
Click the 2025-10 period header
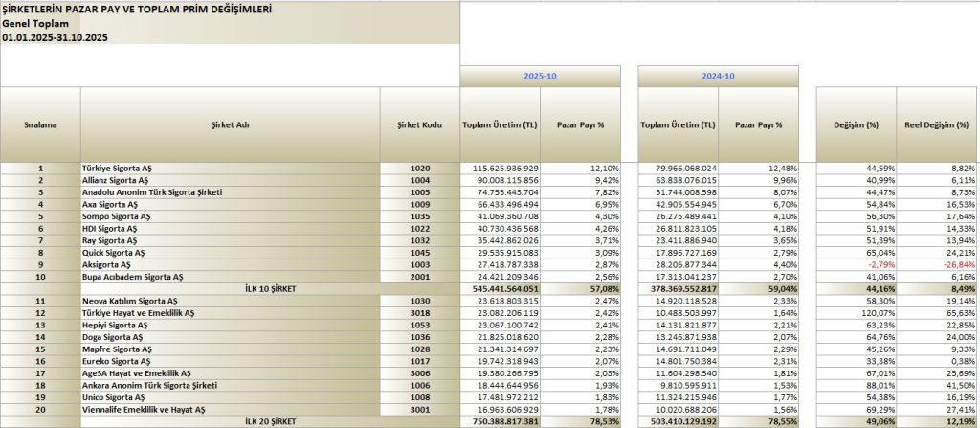541,75
